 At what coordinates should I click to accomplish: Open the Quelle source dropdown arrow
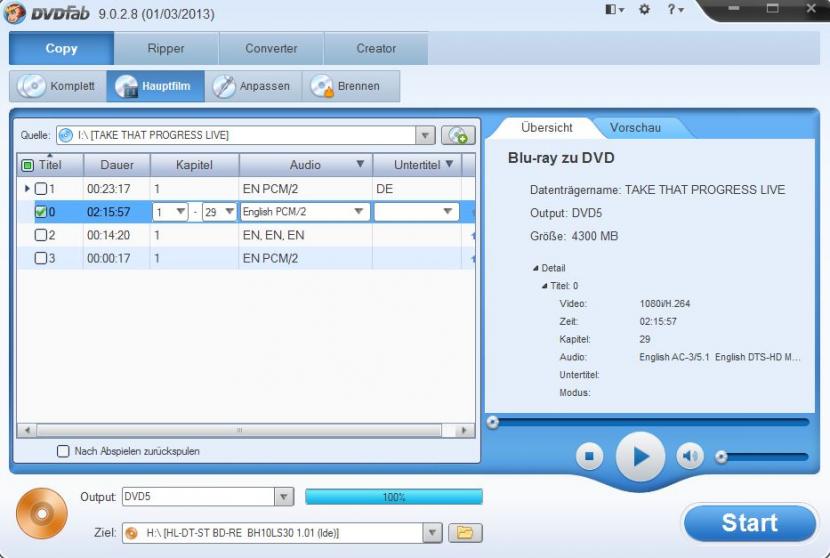pyautogui.click(x=425, y=136)
